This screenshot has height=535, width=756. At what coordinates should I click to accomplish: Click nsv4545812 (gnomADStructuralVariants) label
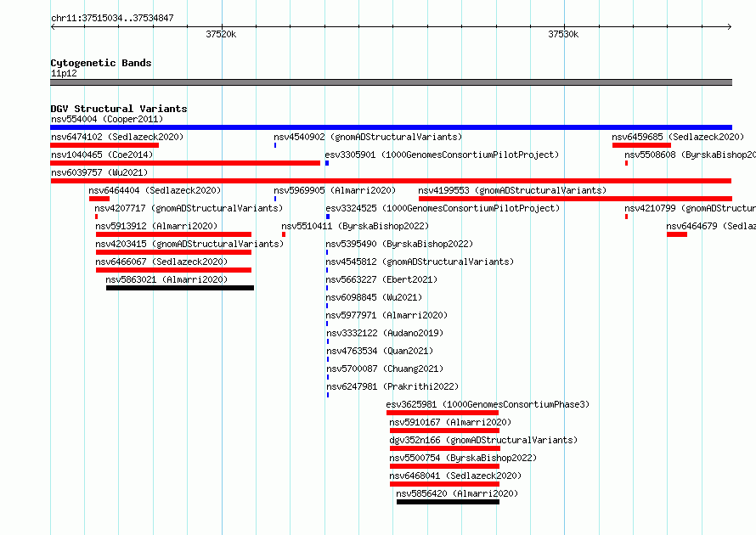pos(420,262)
